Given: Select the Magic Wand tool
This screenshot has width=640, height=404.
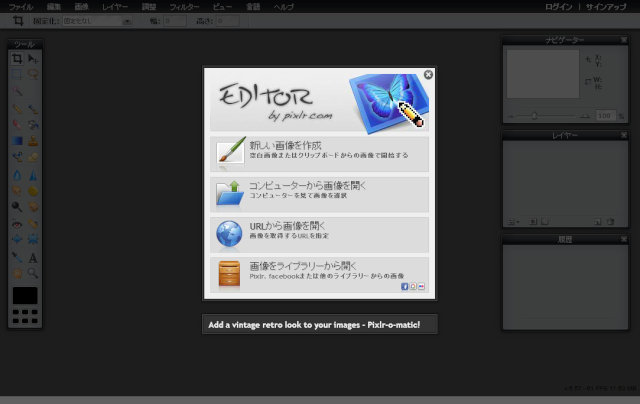Looking at the screenshot, I should (17, 91).
